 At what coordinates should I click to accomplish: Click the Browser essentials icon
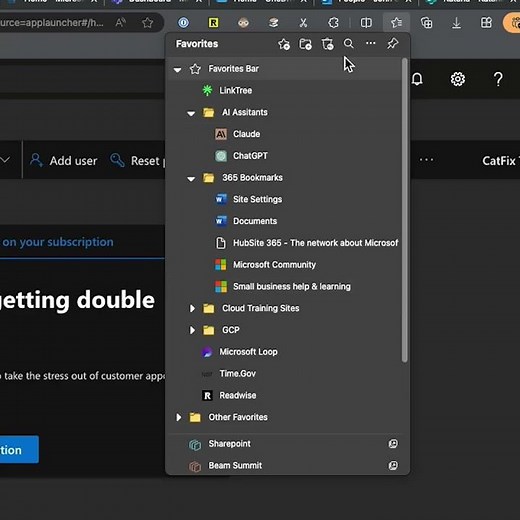pyautogui.click(x=486, y=23)
